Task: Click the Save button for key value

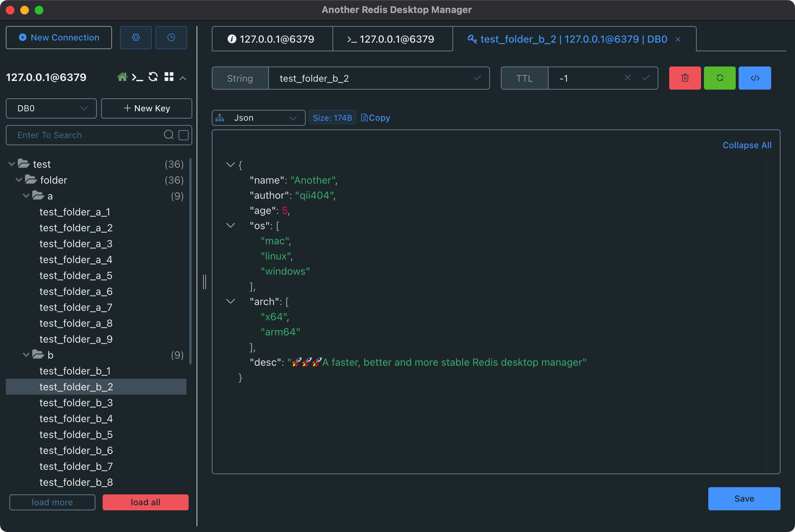Action: 744,498
